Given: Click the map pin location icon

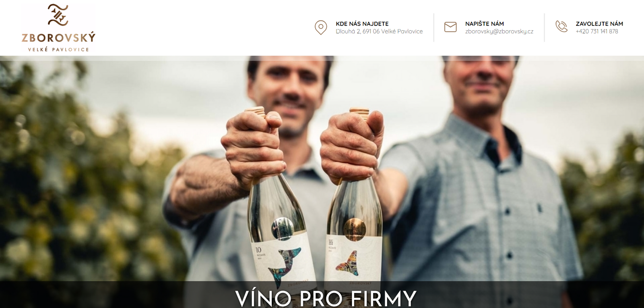Looking at the screenshot, I should coord(321,27).
